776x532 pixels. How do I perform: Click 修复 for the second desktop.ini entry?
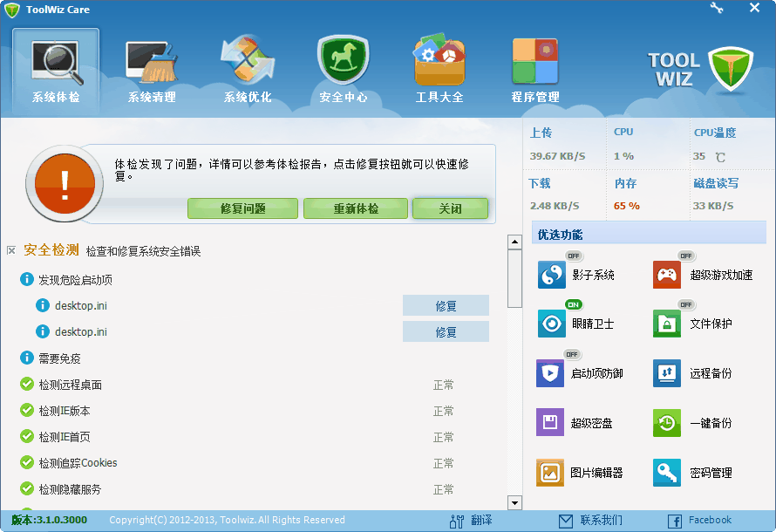tap(446, 332)
